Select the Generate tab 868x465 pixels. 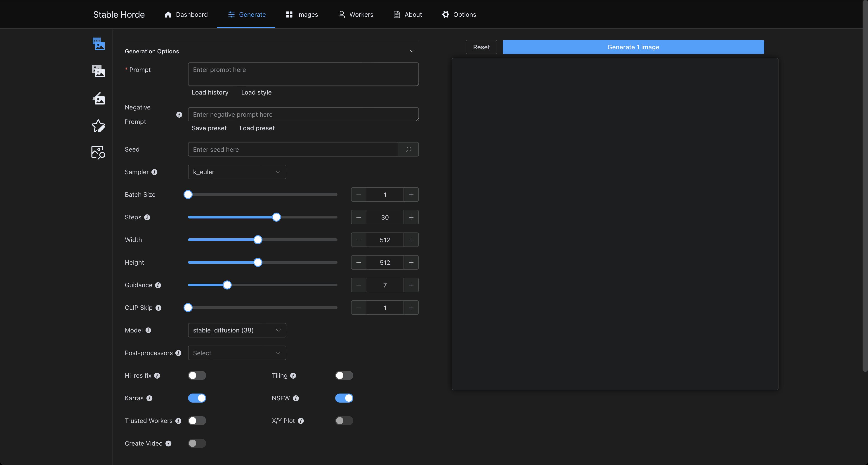pos(247,14)
